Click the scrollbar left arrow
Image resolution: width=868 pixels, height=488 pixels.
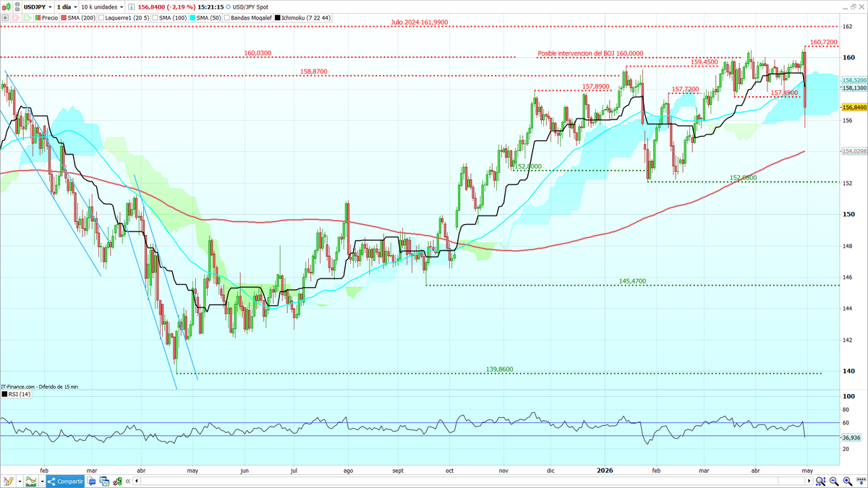pos(137,481)
